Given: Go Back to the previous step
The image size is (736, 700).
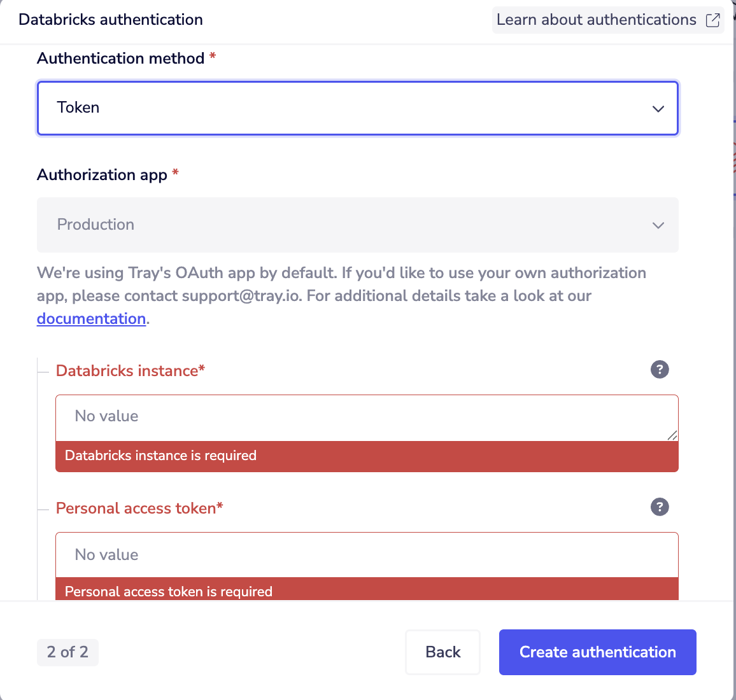Looking at the screenshot, I should click(442, 652).
